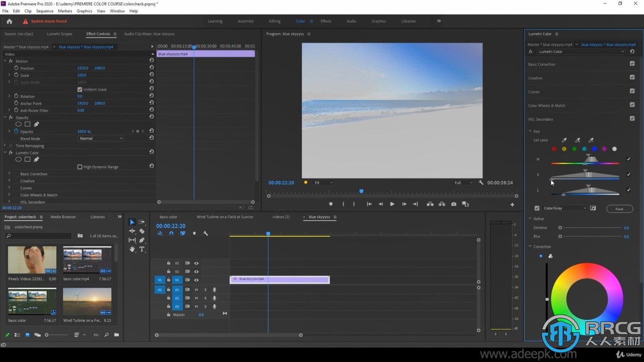Select the blue color preset swatch

[594, 149]
